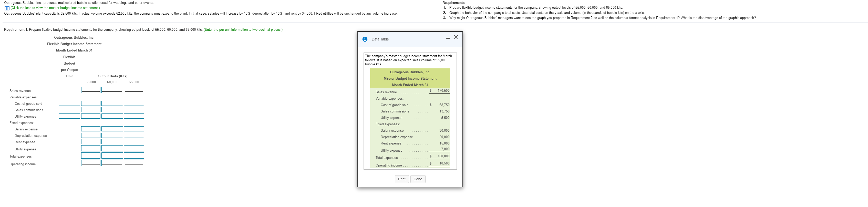
Task: Select Sales commissions per-unit field
Action: (69, 110)
